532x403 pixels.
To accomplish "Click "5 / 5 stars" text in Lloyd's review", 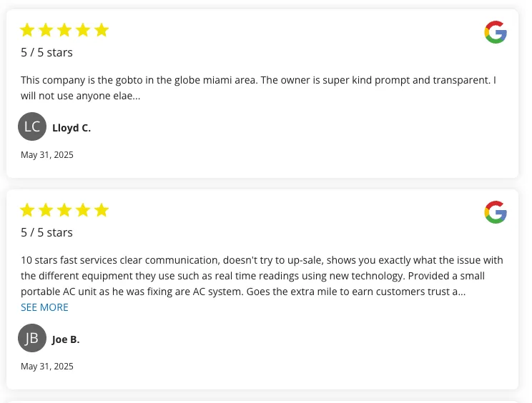I will [46, 52].
